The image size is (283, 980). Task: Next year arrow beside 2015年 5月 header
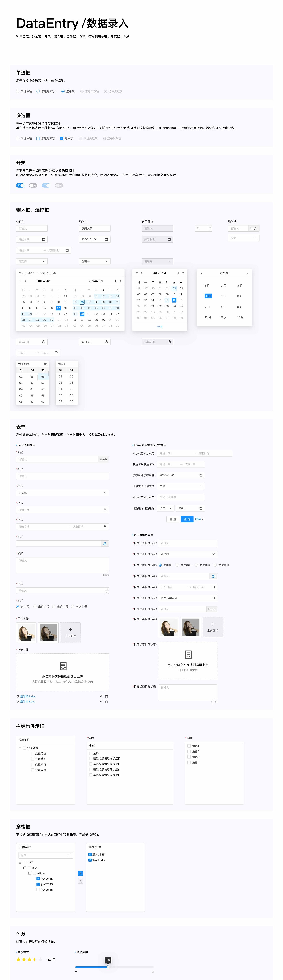120,281
